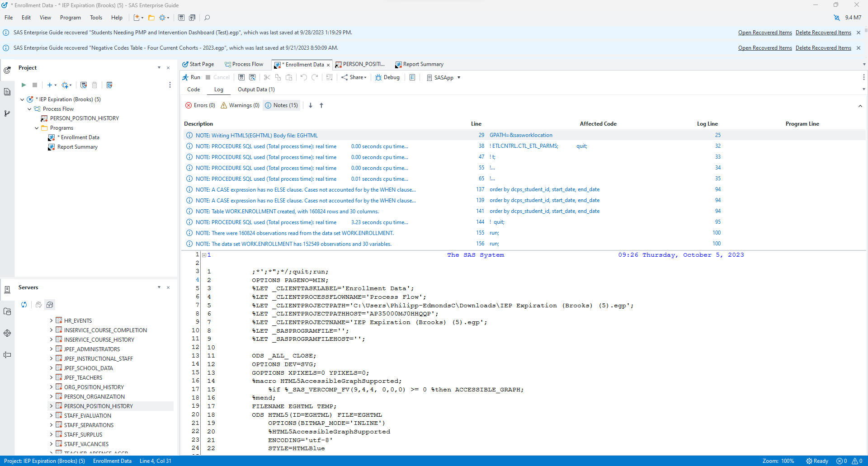
Task: Click the second Delete Recovered Items link
Action: pyautogui.click(x=823, y=48)
